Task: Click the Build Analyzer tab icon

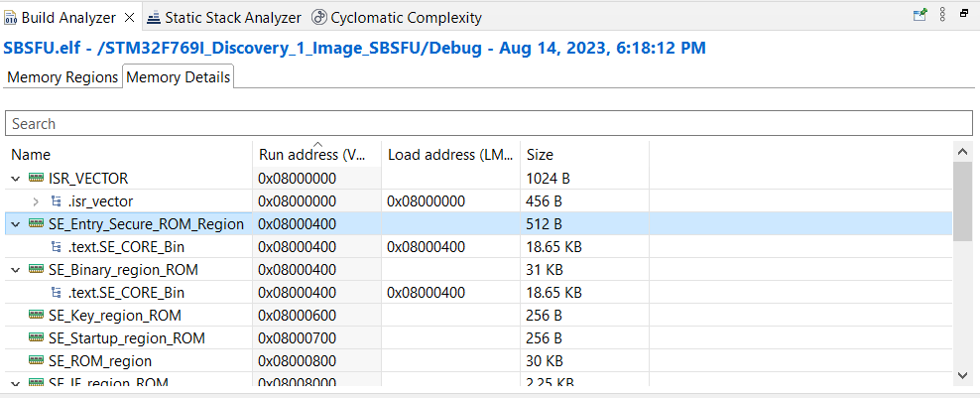Action: point(11,17)
